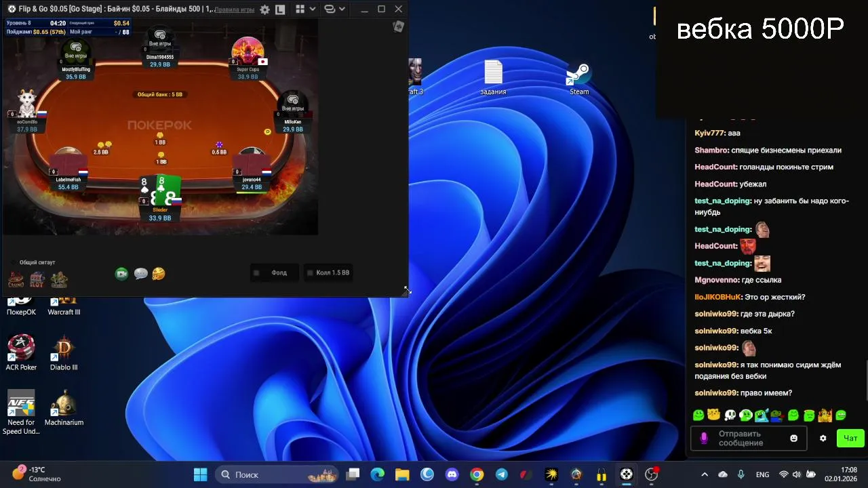Click the purple microphone icon in chat

[x=704, y=439]
